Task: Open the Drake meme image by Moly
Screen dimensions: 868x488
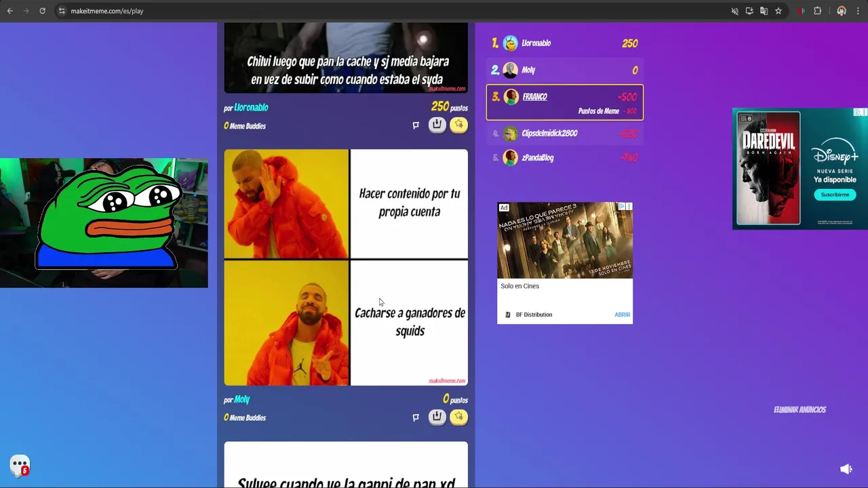Action: pos(346,268)
